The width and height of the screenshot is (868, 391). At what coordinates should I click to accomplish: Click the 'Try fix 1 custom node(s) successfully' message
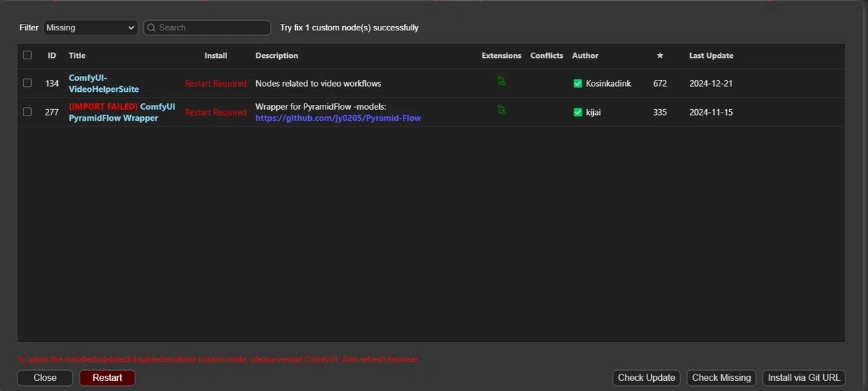(349, 27)
